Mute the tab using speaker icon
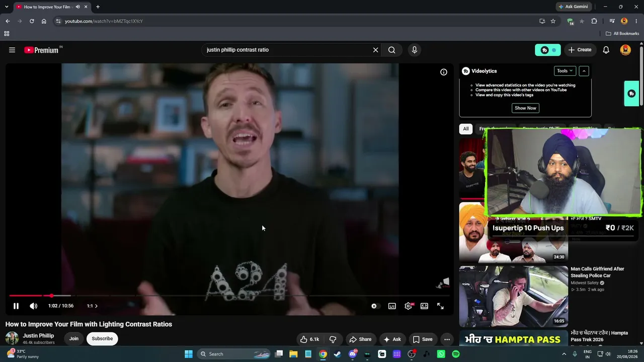Screen dimensions: 644x362 (77, 7)
